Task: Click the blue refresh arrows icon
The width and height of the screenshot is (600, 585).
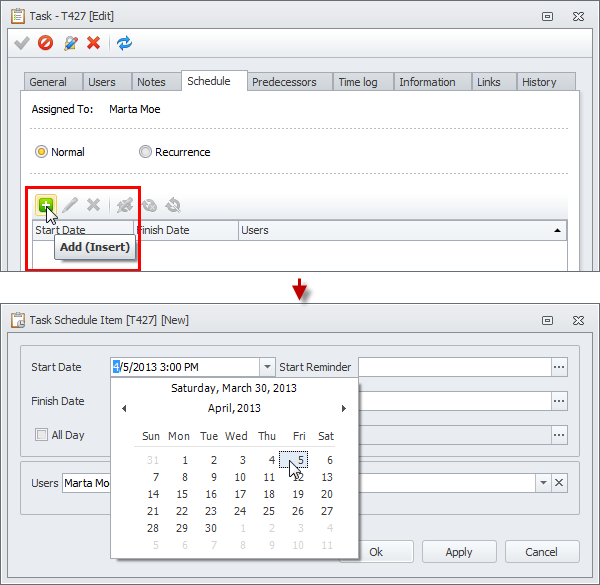Action: pyautogui.click(x=124, y=43)
